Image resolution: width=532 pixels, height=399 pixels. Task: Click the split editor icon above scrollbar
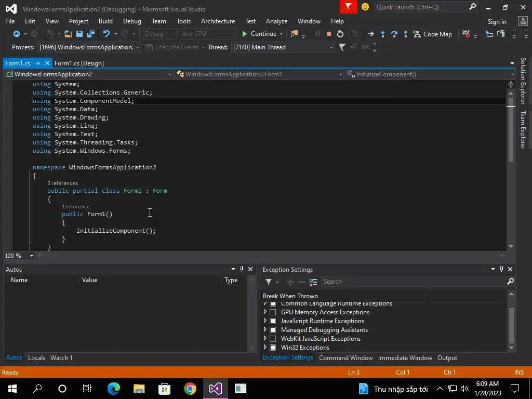(511, 85)
